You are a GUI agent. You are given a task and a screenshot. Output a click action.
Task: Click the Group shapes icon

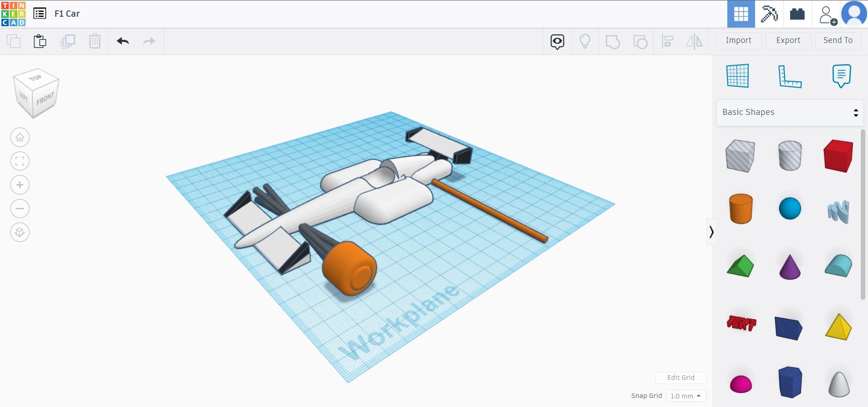coord(613,42)
